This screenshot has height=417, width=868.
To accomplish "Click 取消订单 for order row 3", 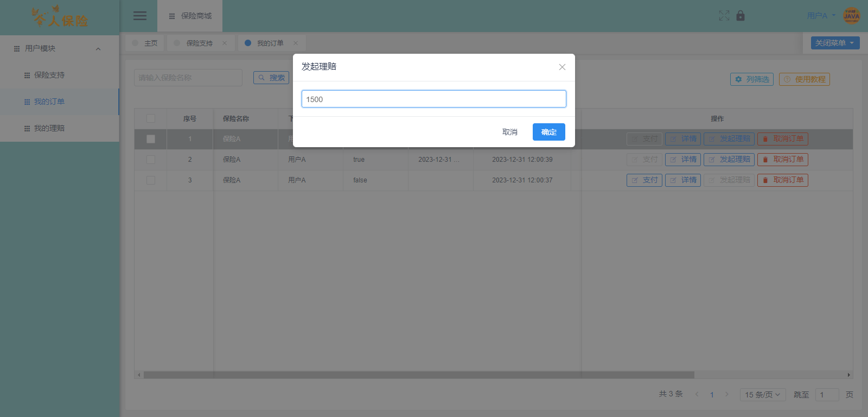I will (x=783, y=180).
